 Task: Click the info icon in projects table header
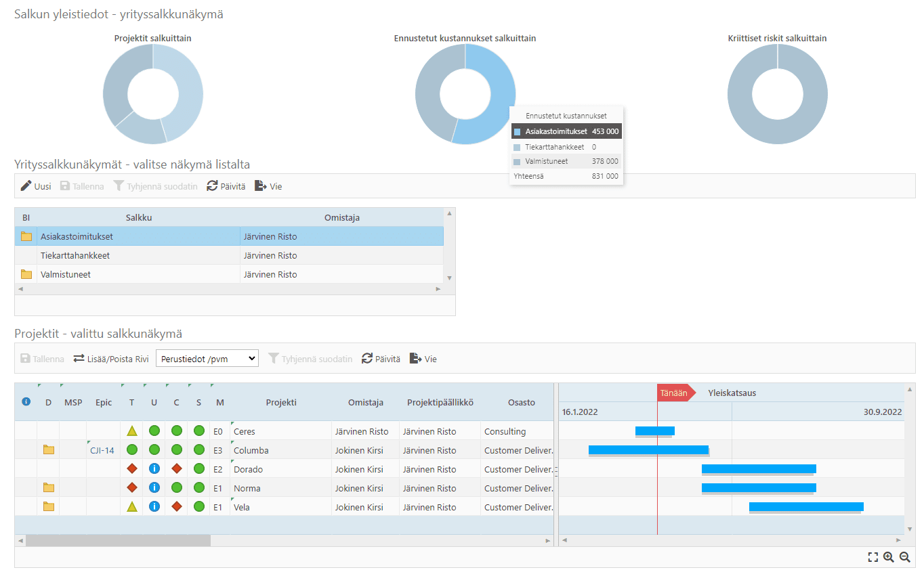point(26,402)
